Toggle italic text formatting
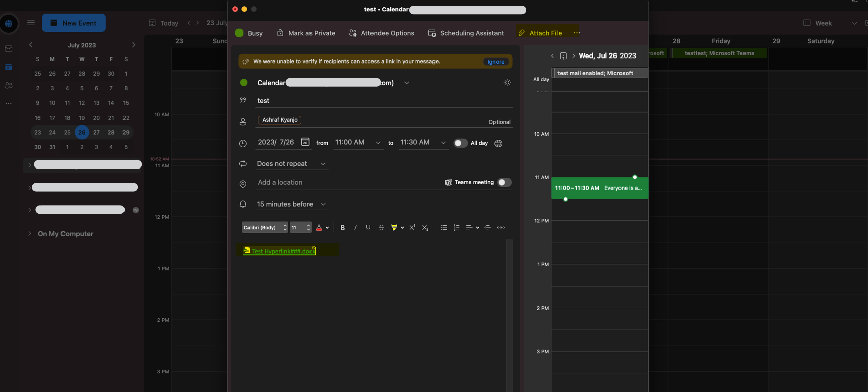The height and width of the screenshot is (392, 868). pos(355,228)
